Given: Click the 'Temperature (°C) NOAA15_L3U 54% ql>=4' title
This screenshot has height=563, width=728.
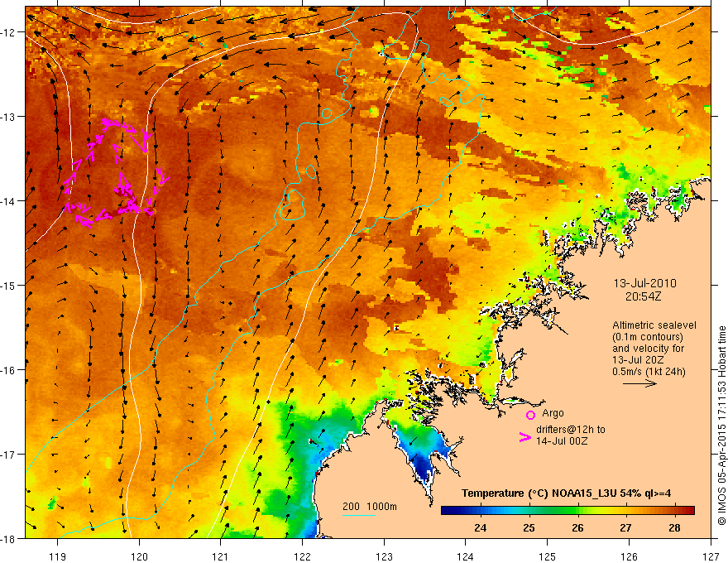Looking at the screenshot, I should pyautogui.click(x=566, y=493).
